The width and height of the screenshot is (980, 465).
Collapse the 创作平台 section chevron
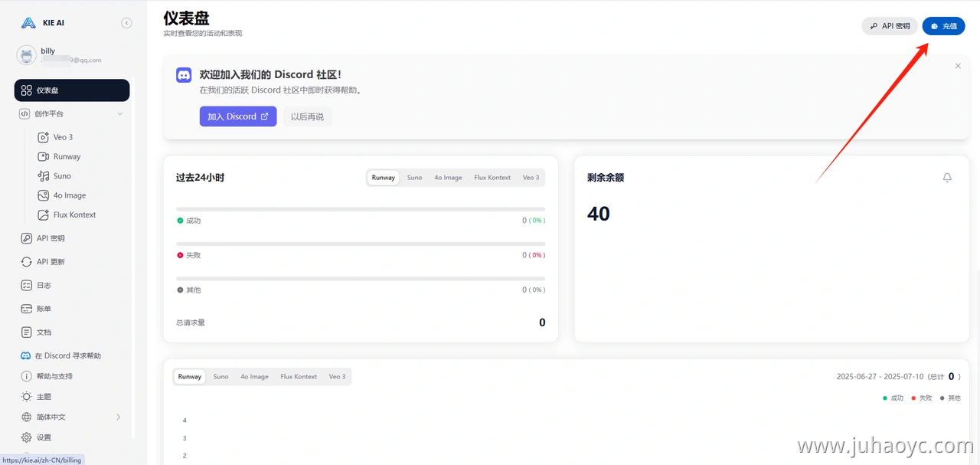click(119, 114)
